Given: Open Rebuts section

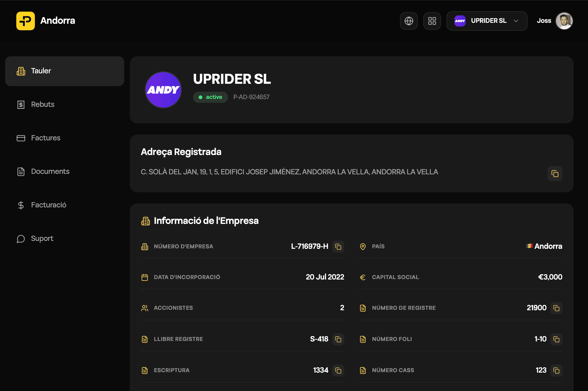Looking at the screenshot, I should 43,104.
